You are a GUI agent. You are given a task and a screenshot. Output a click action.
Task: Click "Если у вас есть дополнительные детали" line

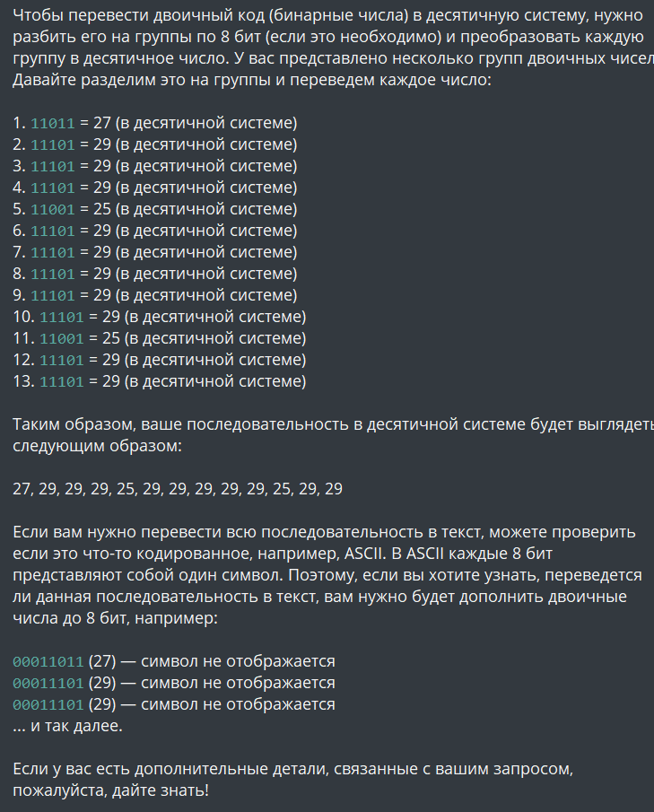pos(293,769)
